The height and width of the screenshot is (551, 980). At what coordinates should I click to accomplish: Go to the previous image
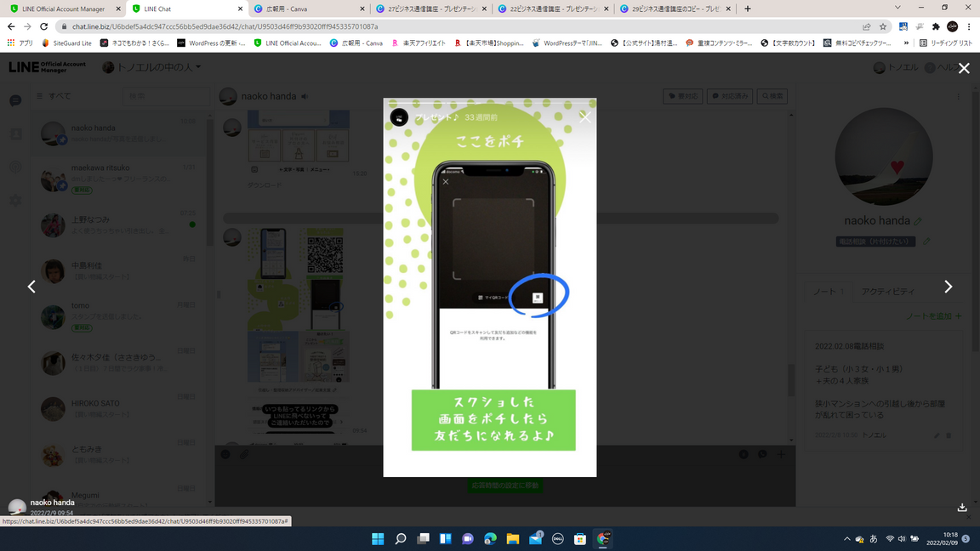(x=31, y=287)
